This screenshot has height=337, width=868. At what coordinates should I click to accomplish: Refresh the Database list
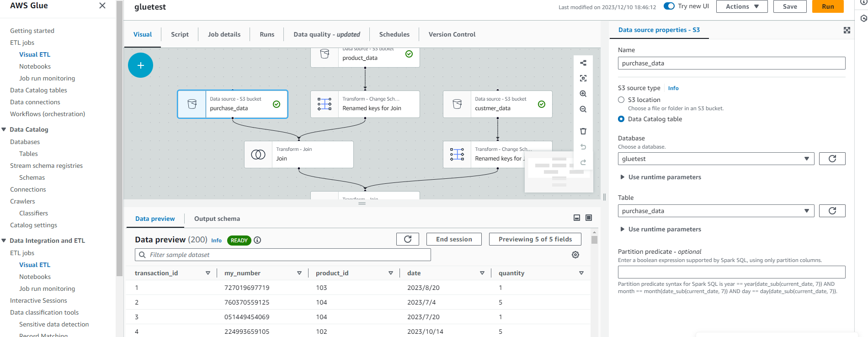point(832,159)
